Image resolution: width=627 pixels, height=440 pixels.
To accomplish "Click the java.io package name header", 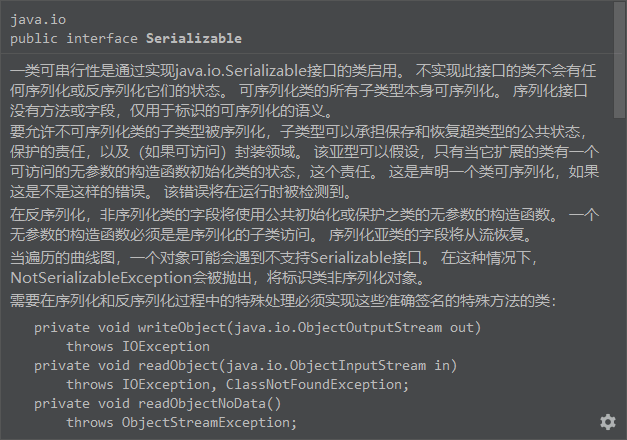I will point(38,20).
